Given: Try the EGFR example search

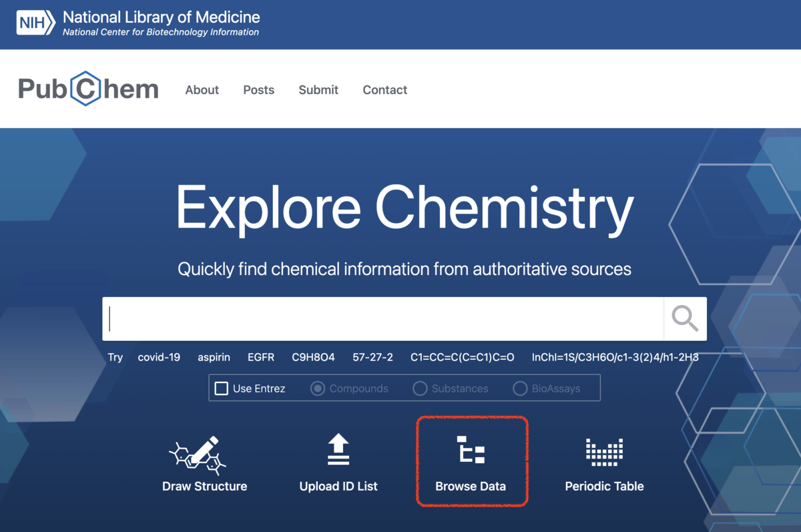Looking at the screenshot, I should point(261,357).
